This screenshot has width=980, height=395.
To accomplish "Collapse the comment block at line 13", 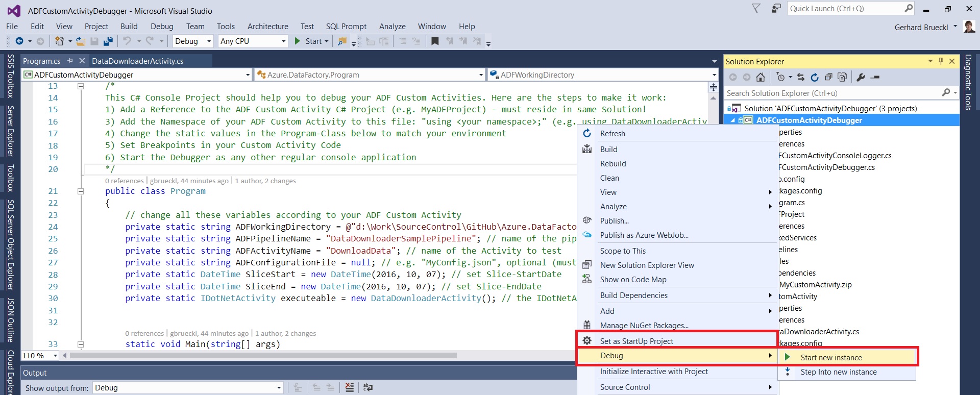I will [x=81, y=86].
